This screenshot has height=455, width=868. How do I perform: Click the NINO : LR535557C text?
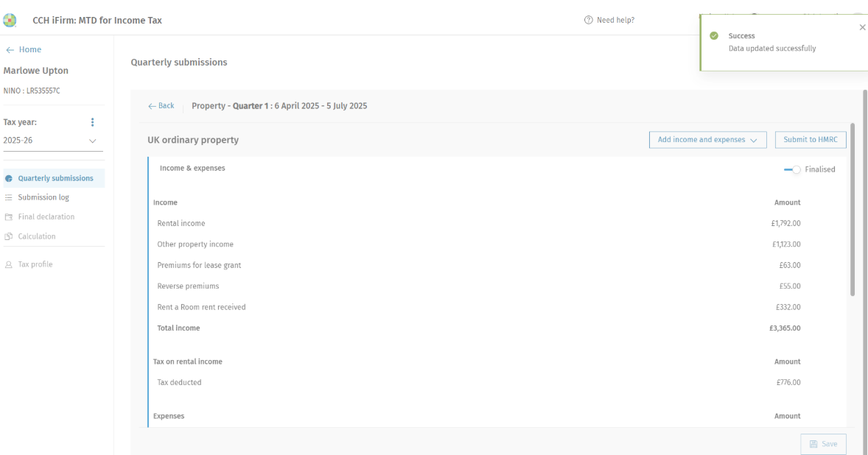(x=32, y=91)
